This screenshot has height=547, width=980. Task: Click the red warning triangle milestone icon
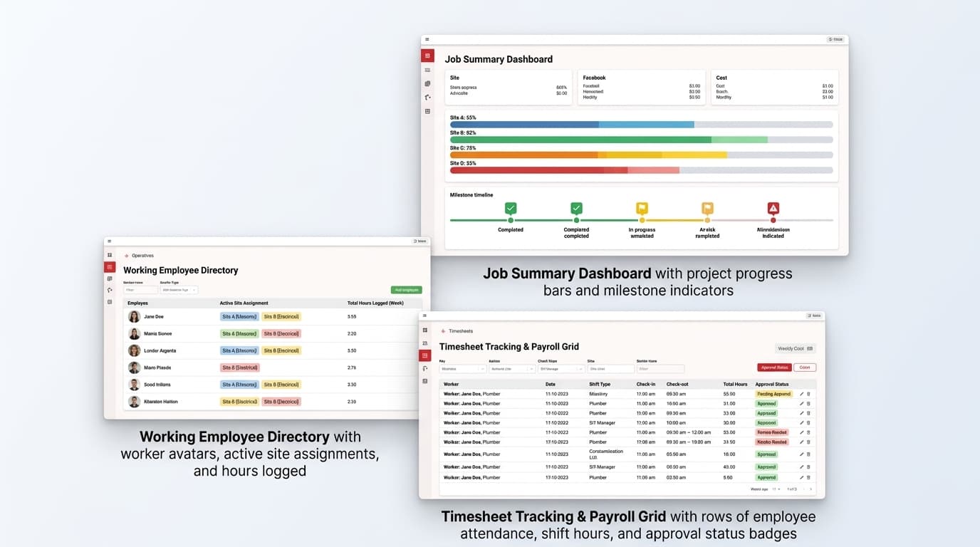point(773,209)
